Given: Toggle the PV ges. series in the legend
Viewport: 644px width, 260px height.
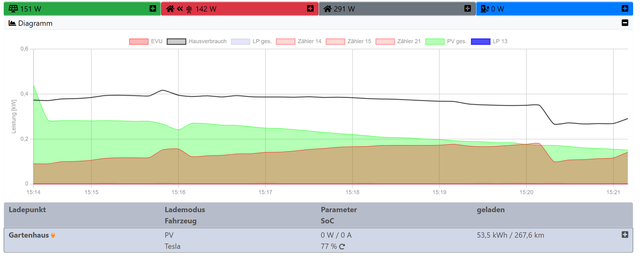Looking at the screenshot, I should click(x=446, y=41).
